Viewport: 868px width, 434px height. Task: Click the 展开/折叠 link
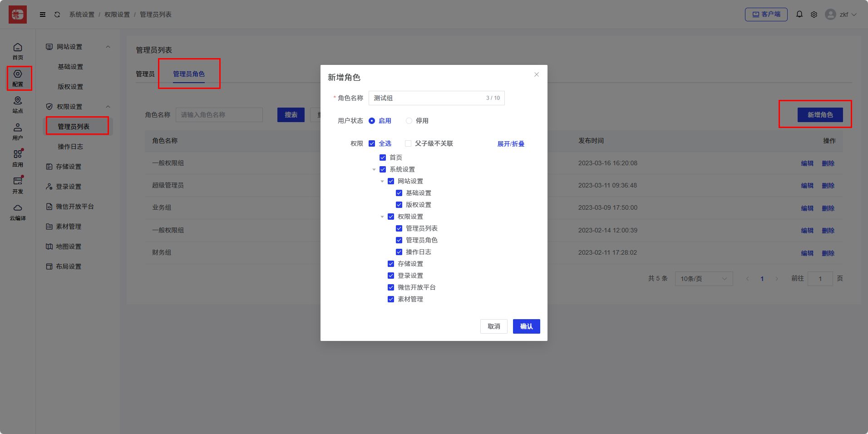tap(511, 144)
